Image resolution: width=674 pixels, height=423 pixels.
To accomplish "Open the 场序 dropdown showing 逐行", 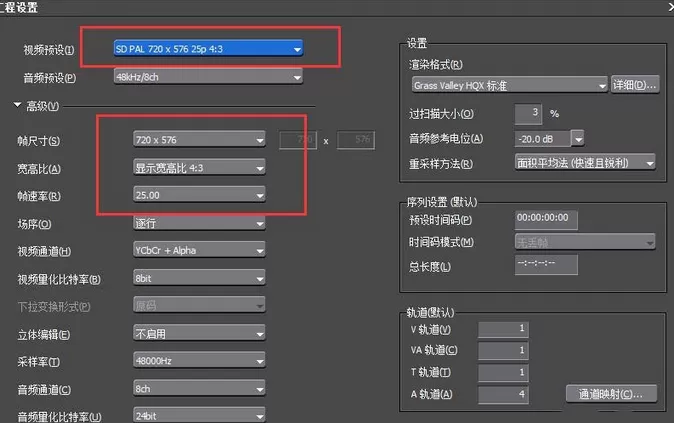I will [x=199, y=223].
